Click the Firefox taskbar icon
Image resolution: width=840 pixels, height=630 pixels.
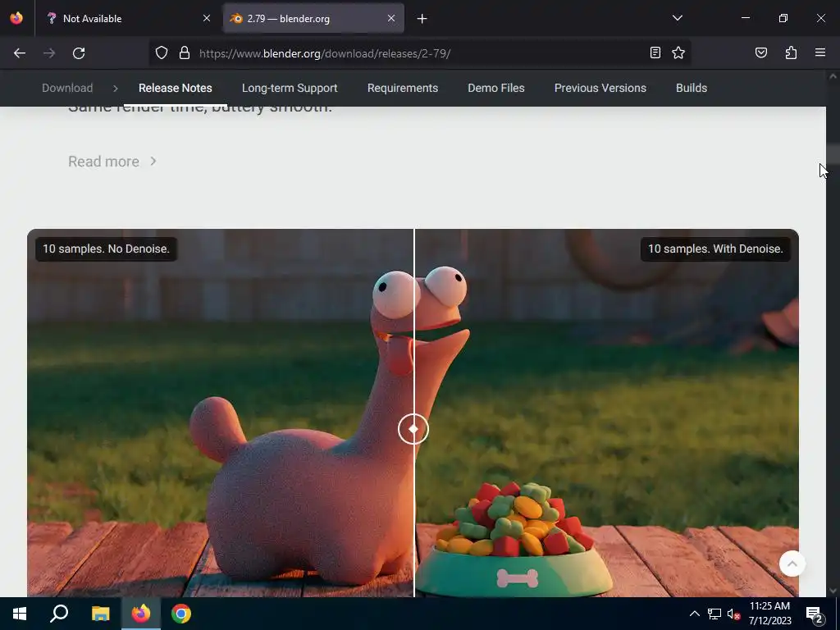(x=141, y=614)
